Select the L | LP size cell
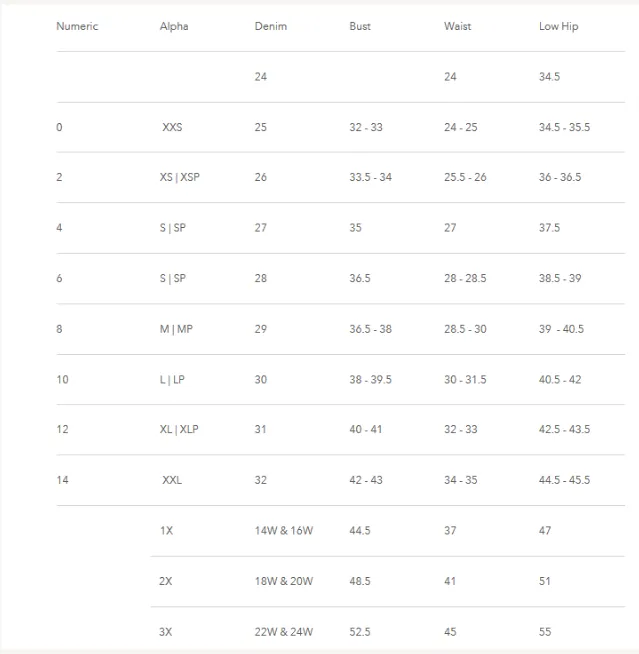 coord(172,380)
